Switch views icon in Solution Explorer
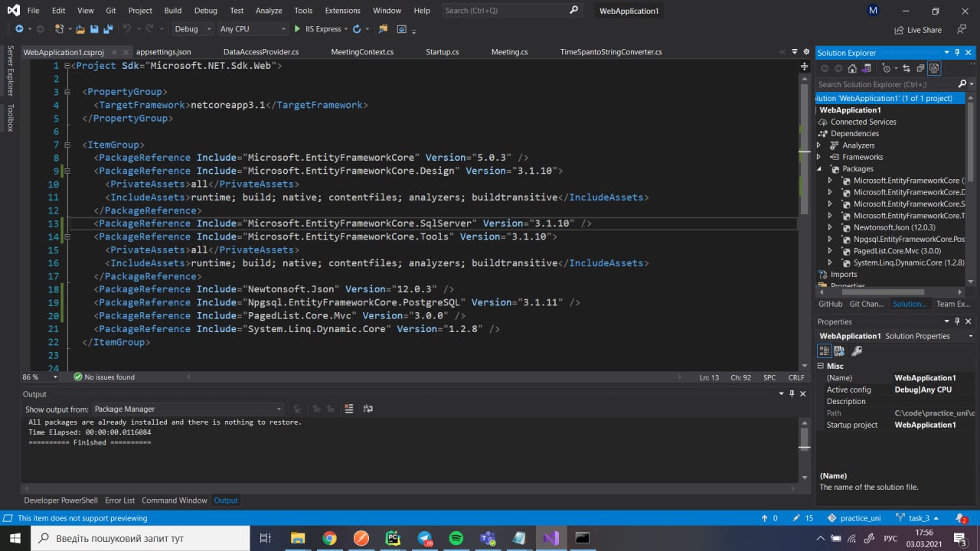 pyautogui.click(x=866, y=68)
